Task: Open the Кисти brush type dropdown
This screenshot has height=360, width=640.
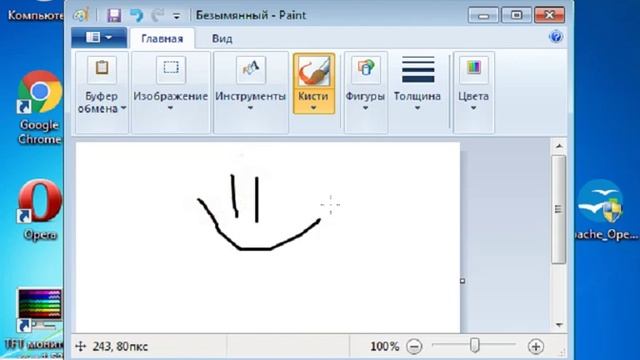Action: (x=313, y=108)
